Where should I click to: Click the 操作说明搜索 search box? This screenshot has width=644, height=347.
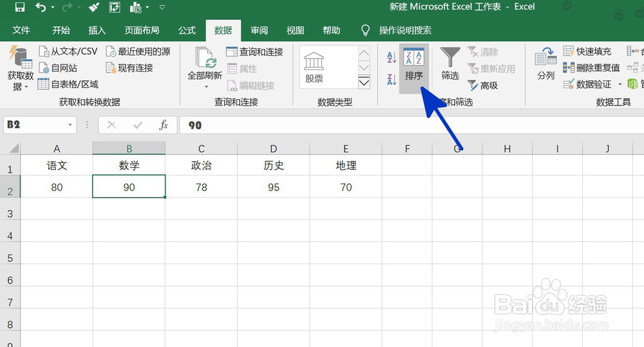click(405, 30)
